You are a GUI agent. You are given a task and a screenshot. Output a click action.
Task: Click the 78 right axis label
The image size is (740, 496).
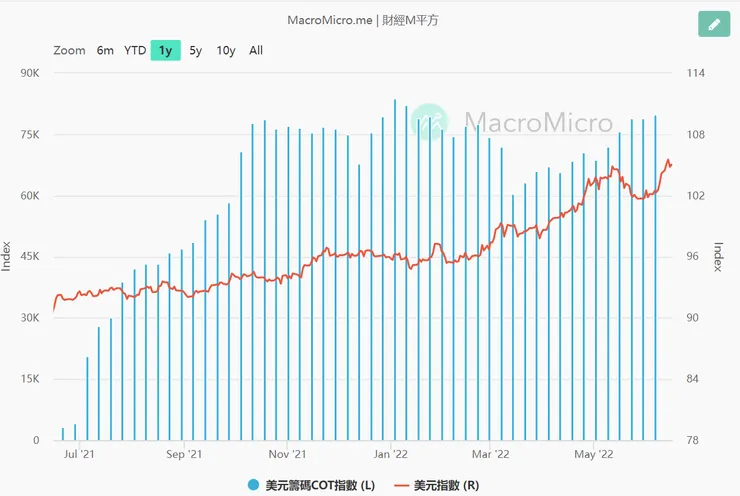coord(692,440)
